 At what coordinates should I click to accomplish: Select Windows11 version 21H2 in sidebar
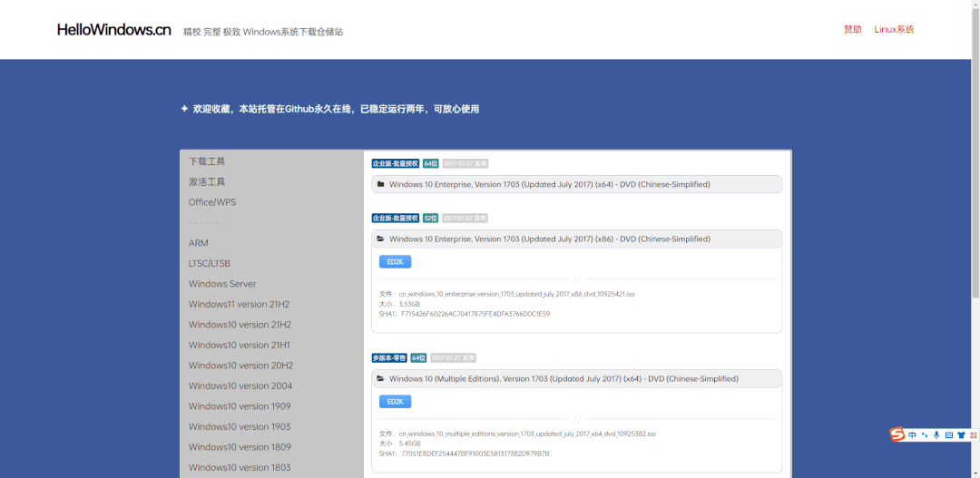239,304
